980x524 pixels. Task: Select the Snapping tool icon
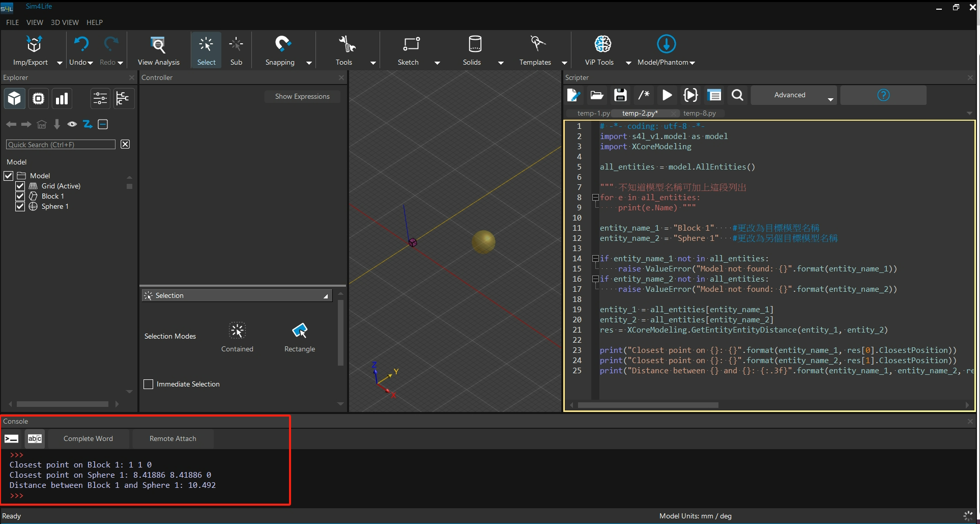[x=282, y=44]
